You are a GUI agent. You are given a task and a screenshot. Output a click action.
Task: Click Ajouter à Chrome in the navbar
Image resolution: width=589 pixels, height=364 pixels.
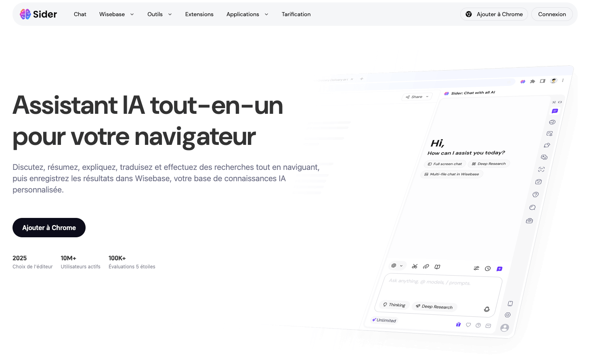[x=494, y=14]
